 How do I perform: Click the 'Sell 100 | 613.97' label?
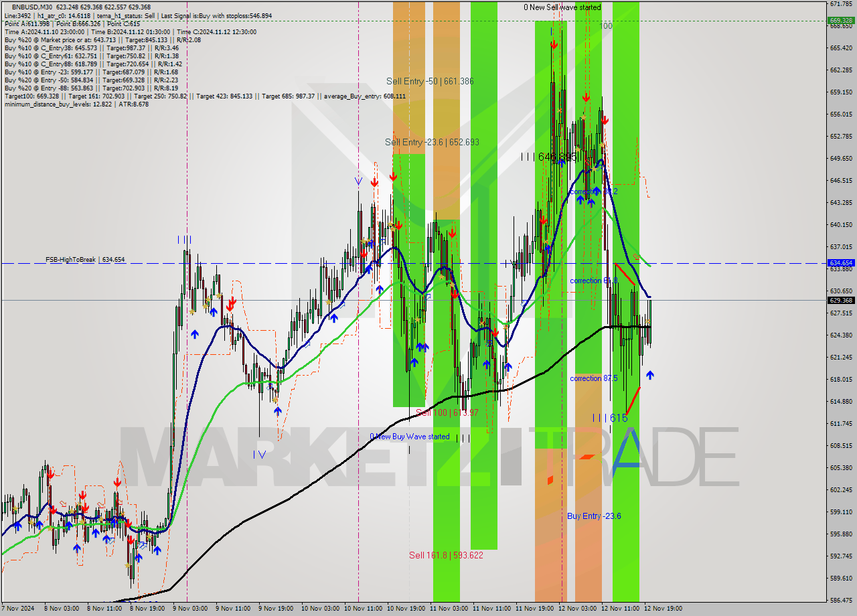(x=447, y=412)
